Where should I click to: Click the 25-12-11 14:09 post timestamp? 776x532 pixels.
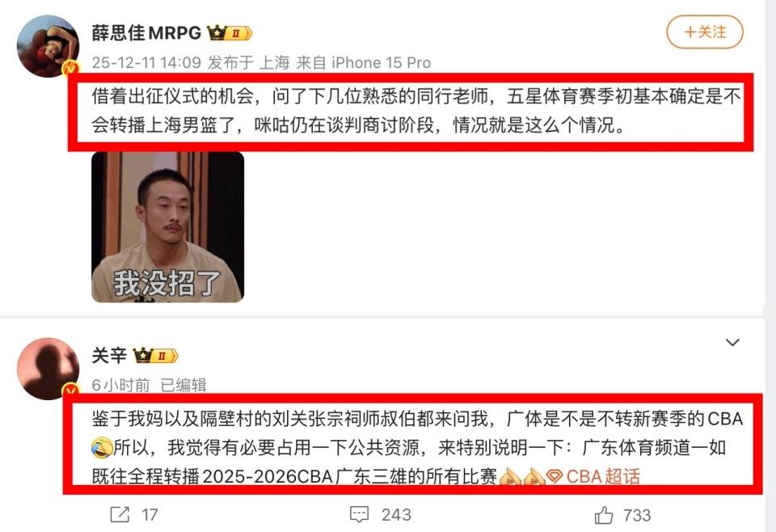(146, 63)
